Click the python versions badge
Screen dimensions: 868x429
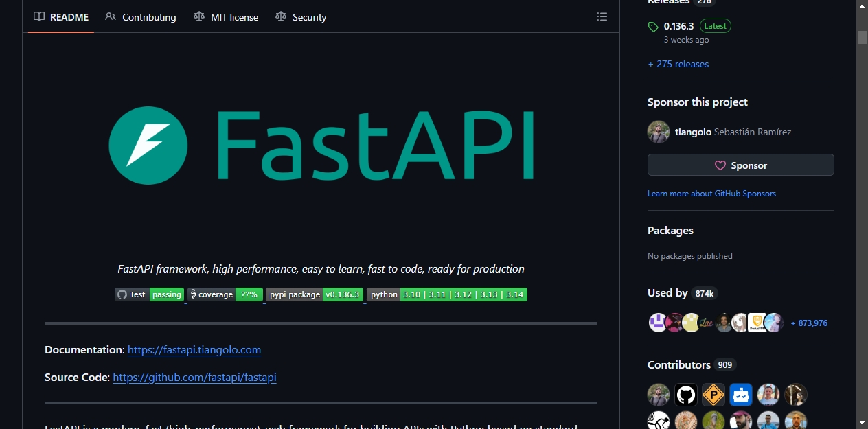[x=447, y=294]
